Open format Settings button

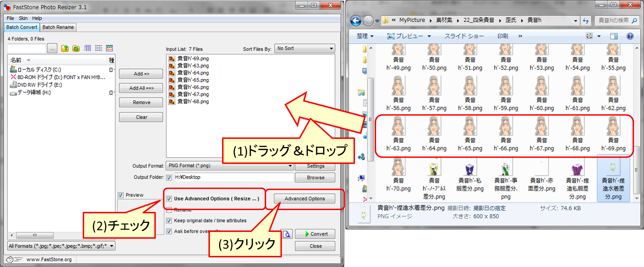315,166
